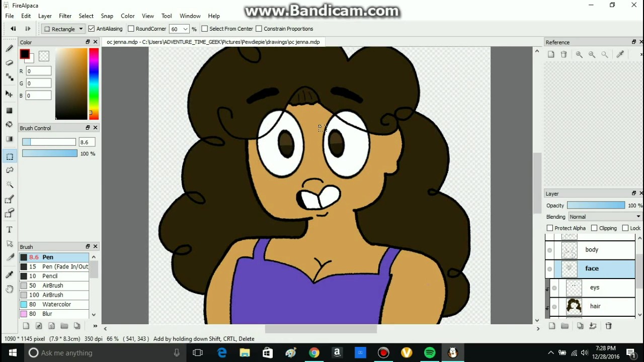Open the Blending mode Normal dropdown

pyautogui.click(x=605, y=217)
